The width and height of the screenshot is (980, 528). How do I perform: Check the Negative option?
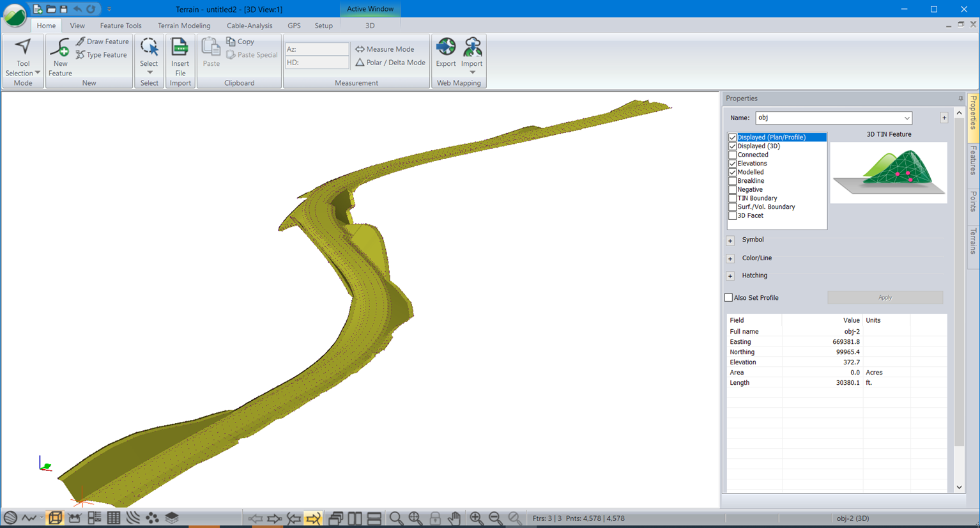(733, 190)
